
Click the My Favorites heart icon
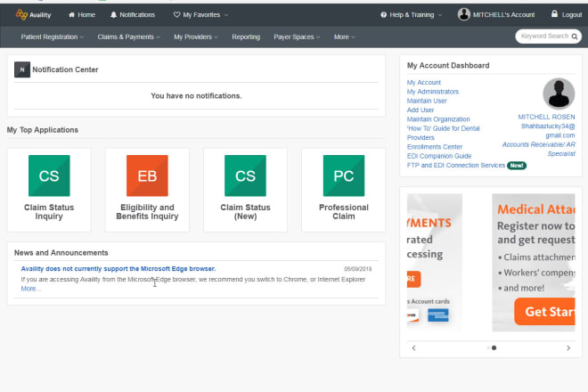(x=176, y=14)
